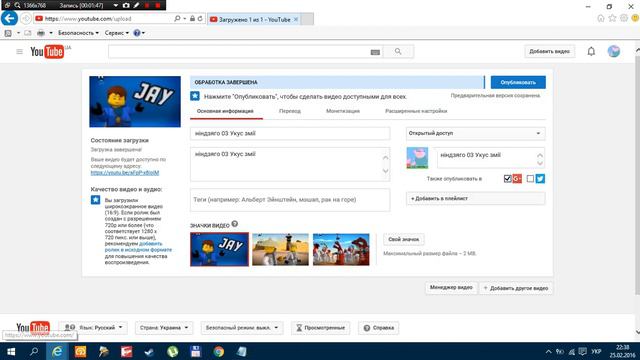The image size is (640, 360).
Task: Click добавить ролик в исходном формате link
Action: click(x=138, y=247)
